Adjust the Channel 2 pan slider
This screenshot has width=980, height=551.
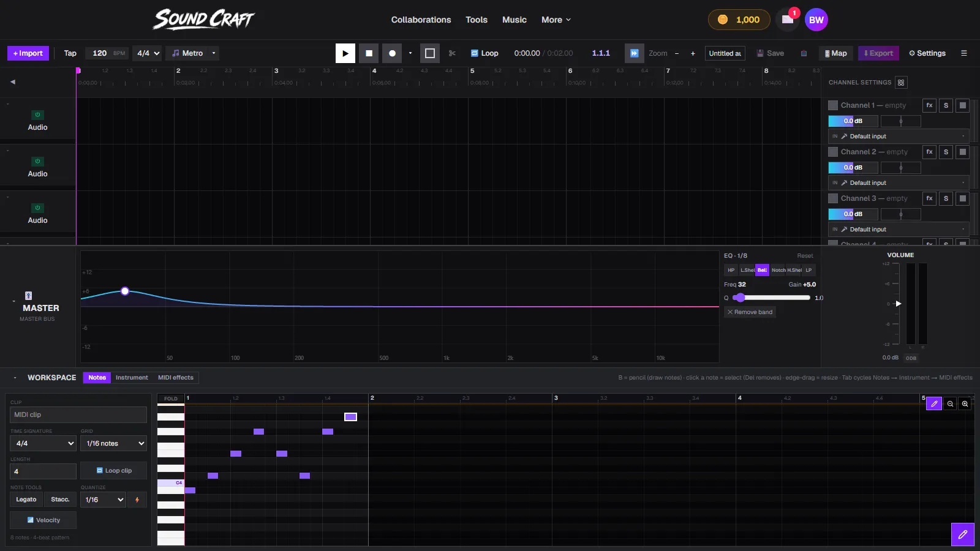[900, 168]
